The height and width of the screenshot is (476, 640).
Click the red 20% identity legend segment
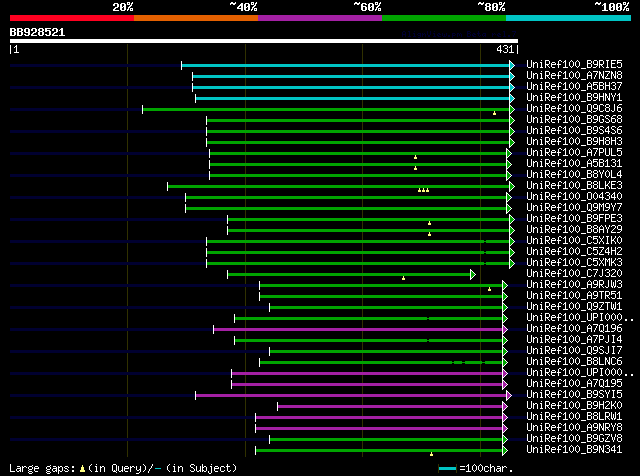tap(72, 18)
